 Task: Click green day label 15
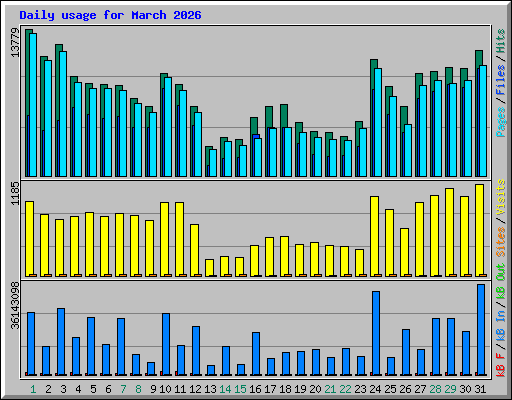tap(240, 389)
